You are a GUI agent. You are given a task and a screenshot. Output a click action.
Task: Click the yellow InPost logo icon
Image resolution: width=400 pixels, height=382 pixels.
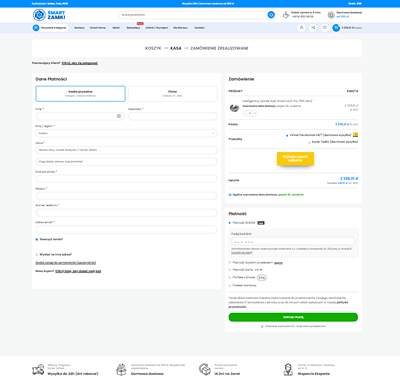click(355, 135)
